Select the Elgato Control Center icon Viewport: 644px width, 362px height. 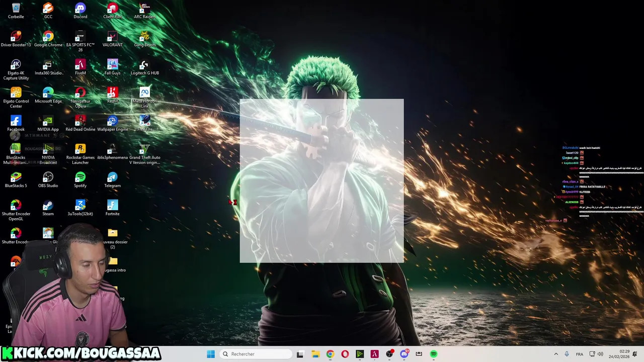coord(16,98)
